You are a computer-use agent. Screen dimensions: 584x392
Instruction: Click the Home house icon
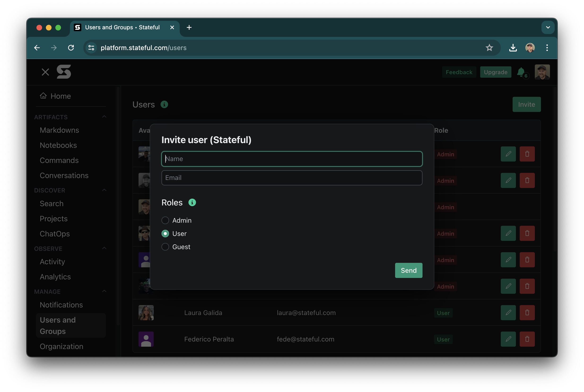click(x=43, y=96)
